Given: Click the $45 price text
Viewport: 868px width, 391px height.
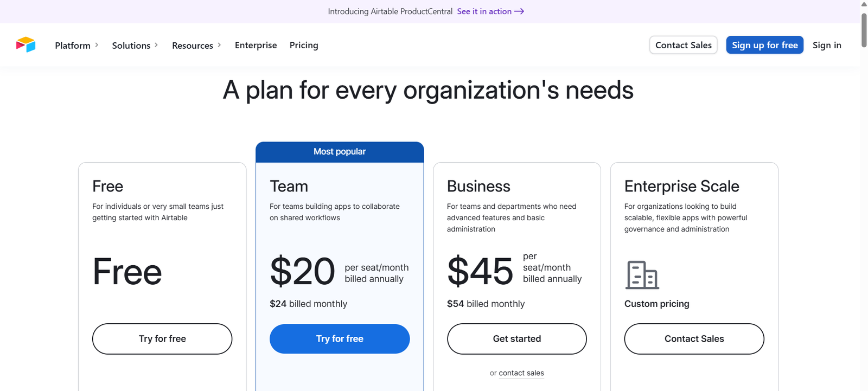Looking at the screenshot, I should [480, 271].
